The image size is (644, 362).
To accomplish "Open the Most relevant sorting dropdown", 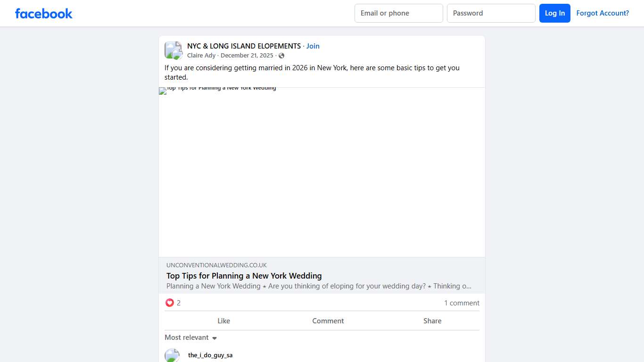I will click(187, 337).
